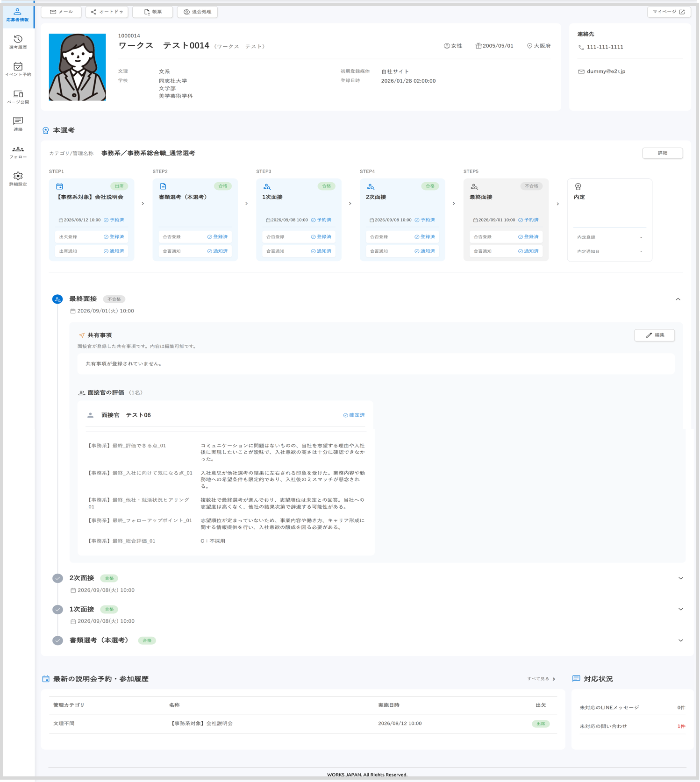The image size is (700, 782).
Task: Open the フォロー sidebar section
Action: (x=18, y=152)
